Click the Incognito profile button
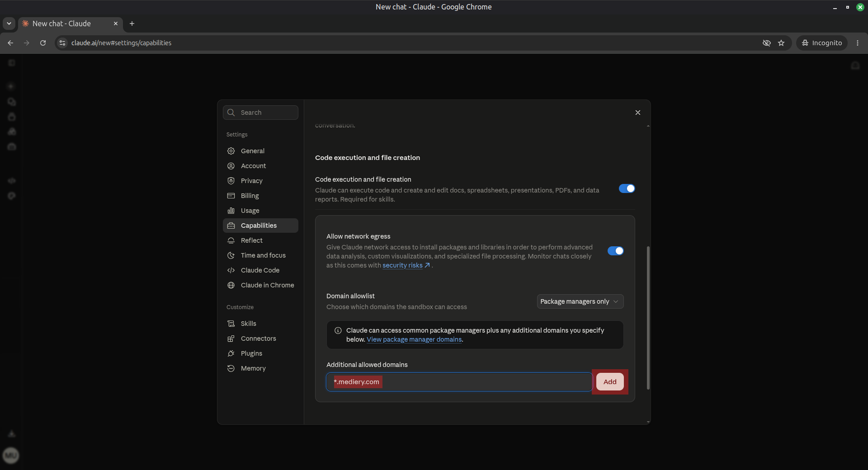 pos(821,43)
